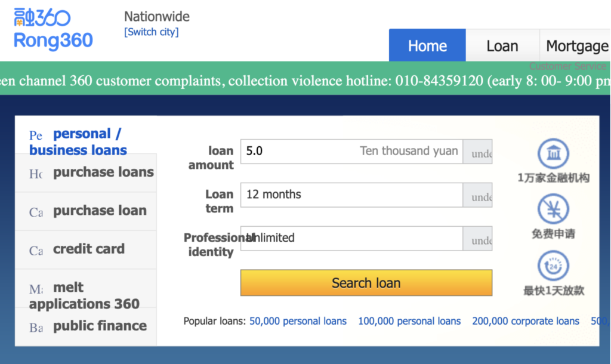Click the Rong360 logo
Screen dimensions: 611x364
[x=53, y=29]
